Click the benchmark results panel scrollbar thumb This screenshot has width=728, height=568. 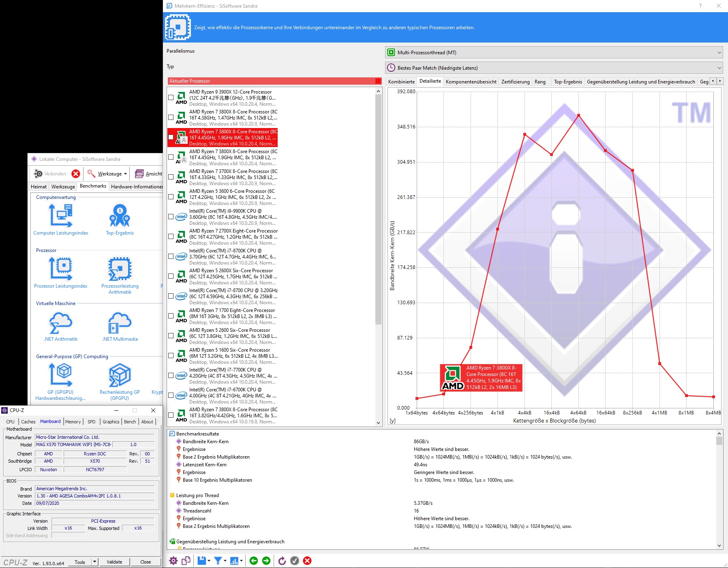tap(719, 441)
